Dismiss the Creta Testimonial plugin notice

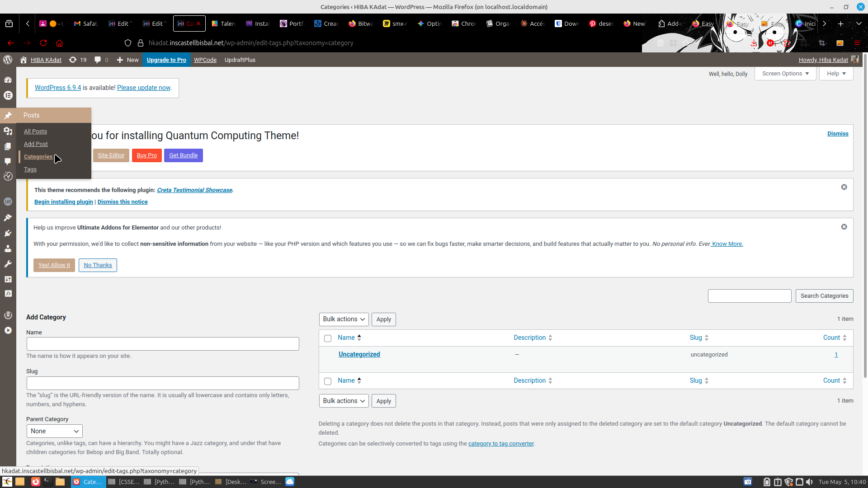[x=844, y=187]
